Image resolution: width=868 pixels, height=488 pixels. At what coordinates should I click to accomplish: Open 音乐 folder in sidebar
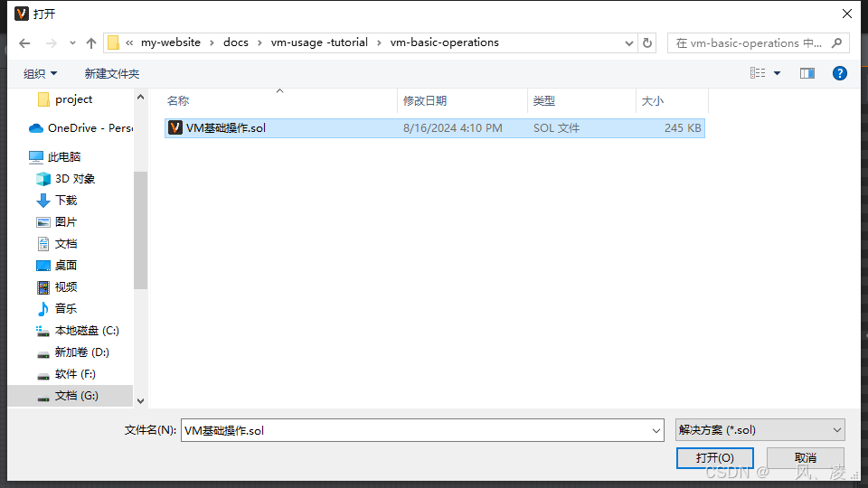(56, 309)
